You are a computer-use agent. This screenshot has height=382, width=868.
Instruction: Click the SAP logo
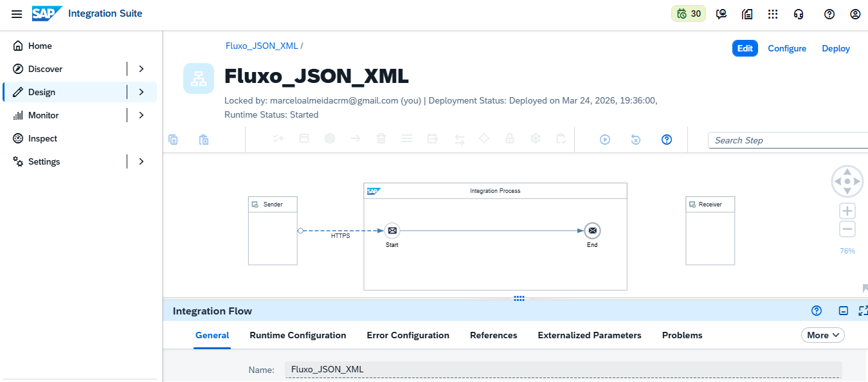pyautogui.click(x=48, y=14)
